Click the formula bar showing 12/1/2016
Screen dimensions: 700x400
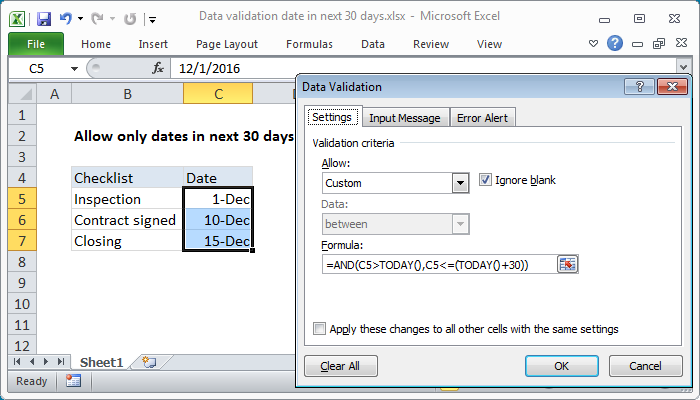[424, 68]
